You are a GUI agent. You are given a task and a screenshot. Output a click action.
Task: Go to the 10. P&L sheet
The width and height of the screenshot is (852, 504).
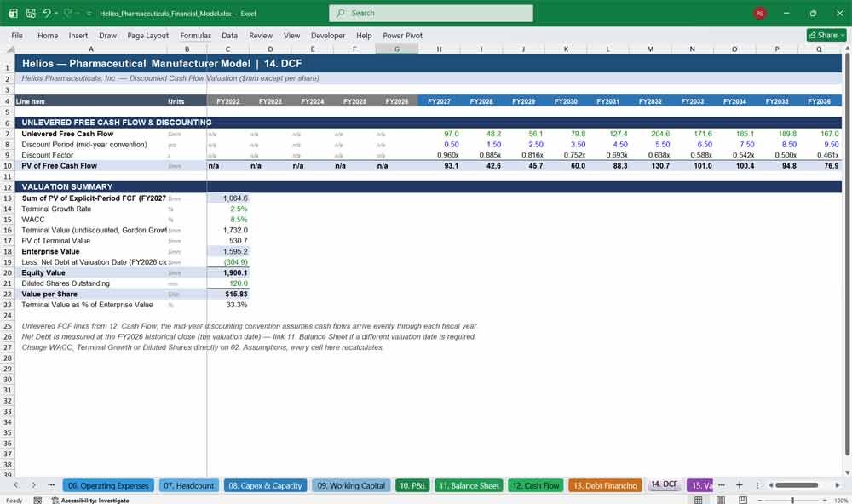[x=412, y=485]
